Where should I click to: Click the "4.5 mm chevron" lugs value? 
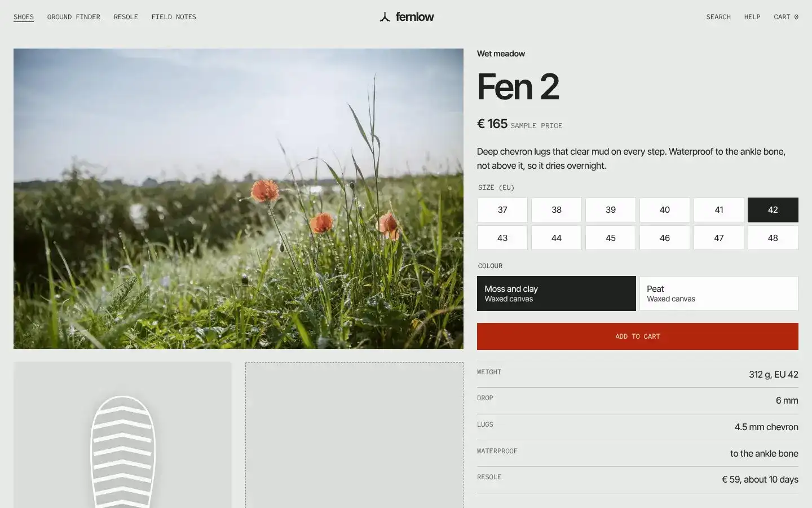766,427
